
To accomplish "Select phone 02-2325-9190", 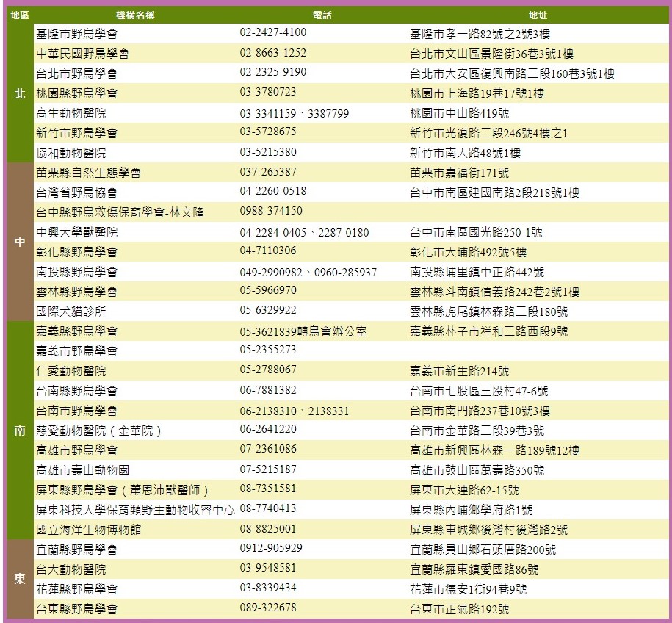I will point(273,71).
